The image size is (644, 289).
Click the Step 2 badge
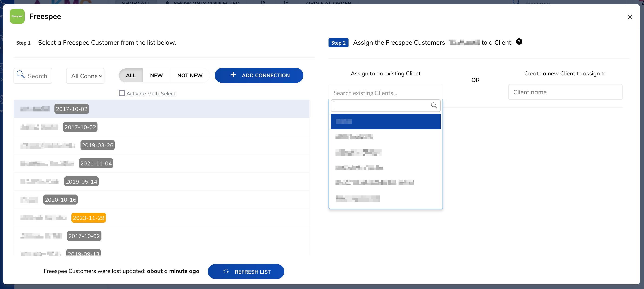tap(338, 43)
